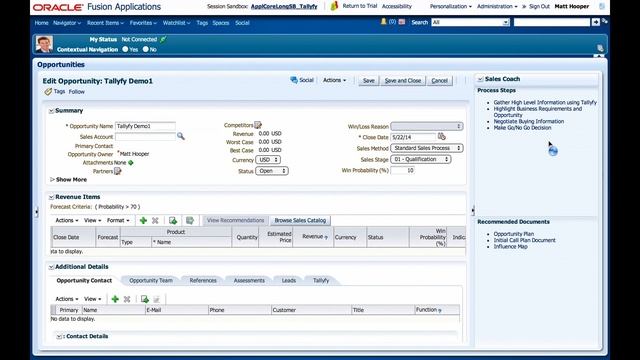
Task: Click the Save and Close button
Action: click(402, 80)
